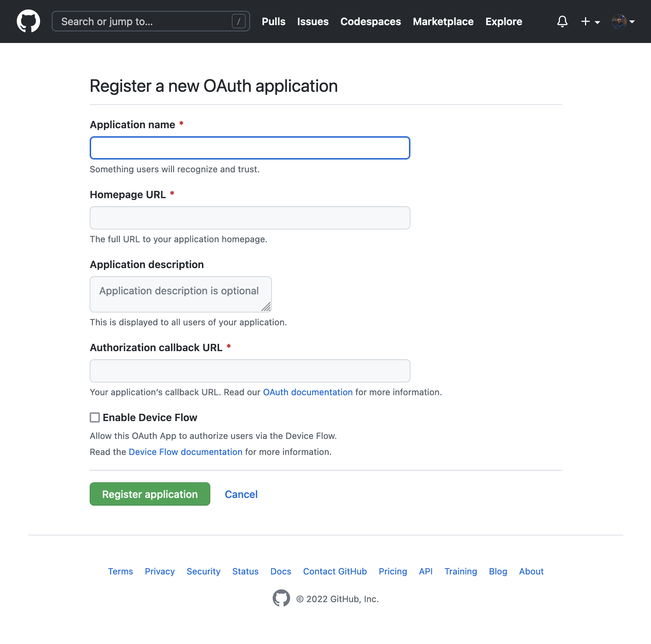Grab the description textarea resize handle
The image size is (651, 644).
click(x=266, y=307)
